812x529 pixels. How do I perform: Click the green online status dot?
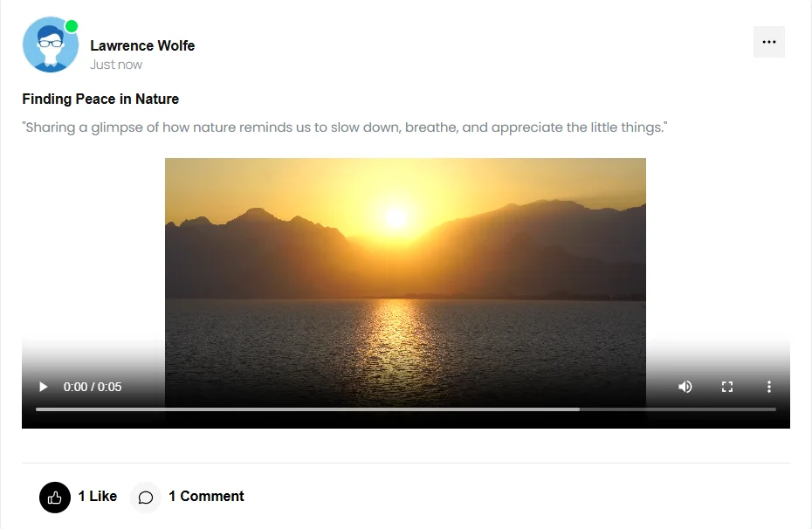coord(72,26)
